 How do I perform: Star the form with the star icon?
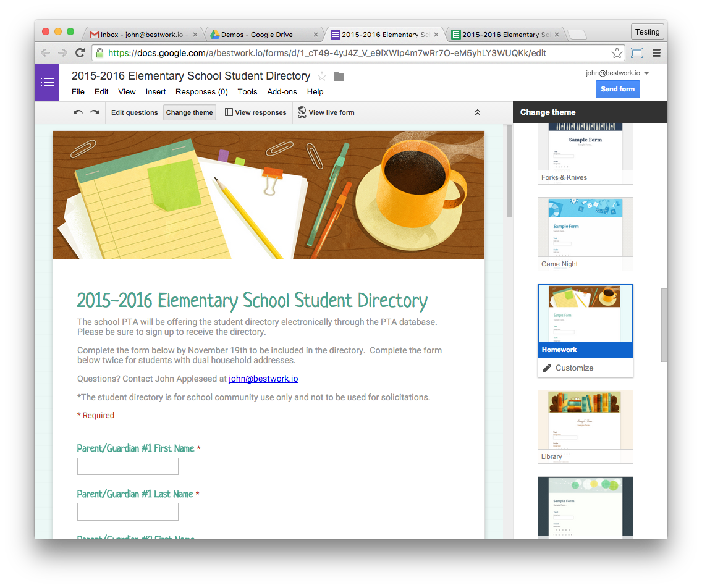coord(322,77)
